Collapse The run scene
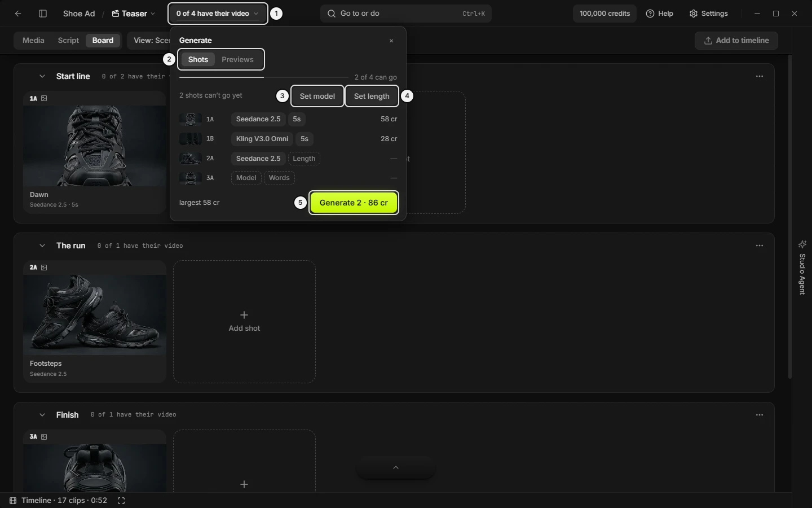Viewport: 812px width, 508px height. (x=42, y=246)
